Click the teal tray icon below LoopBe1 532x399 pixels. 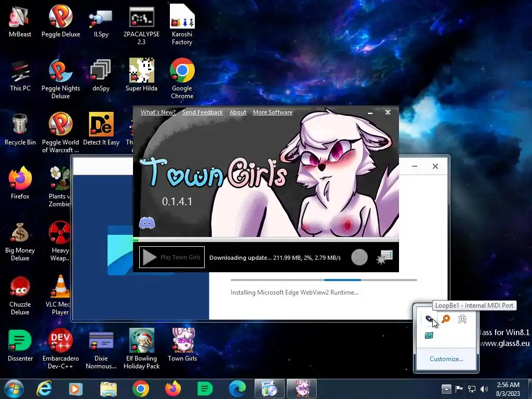click(x=429, y=336)
